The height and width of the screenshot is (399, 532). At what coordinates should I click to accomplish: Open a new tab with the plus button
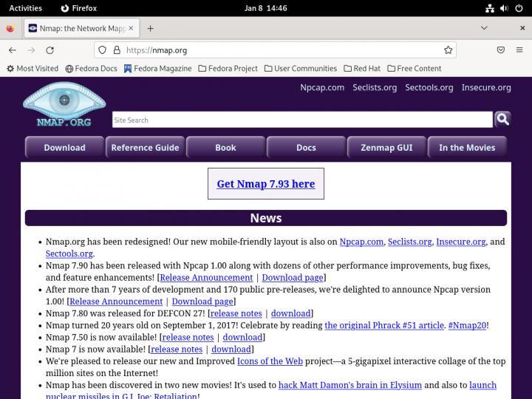(x=150, y=29)
